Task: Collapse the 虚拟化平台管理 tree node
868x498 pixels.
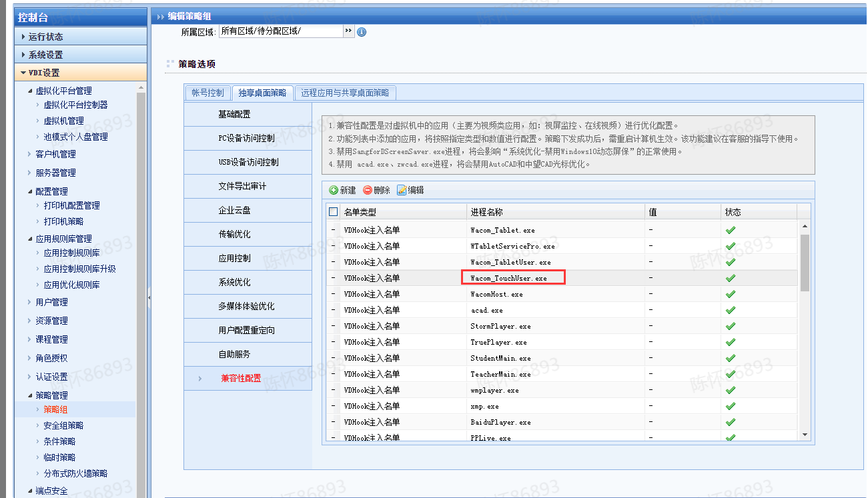Action: pyautogui.click(x=29, y=91)
